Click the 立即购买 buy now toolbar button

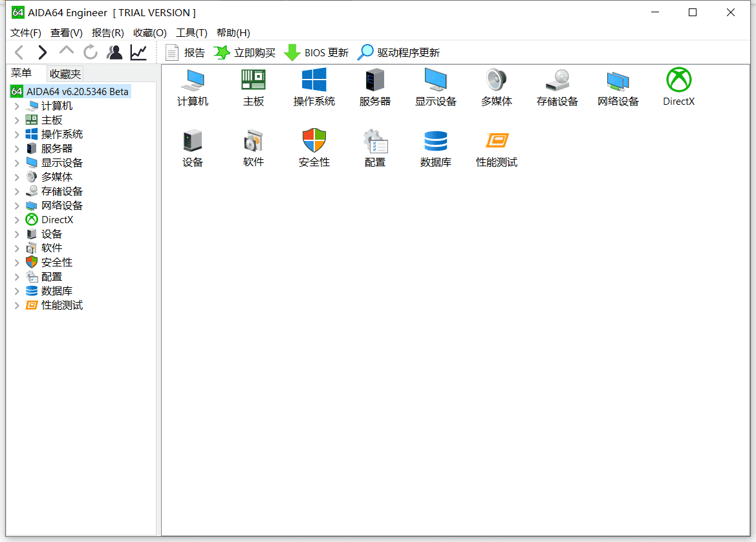[244, 52]
